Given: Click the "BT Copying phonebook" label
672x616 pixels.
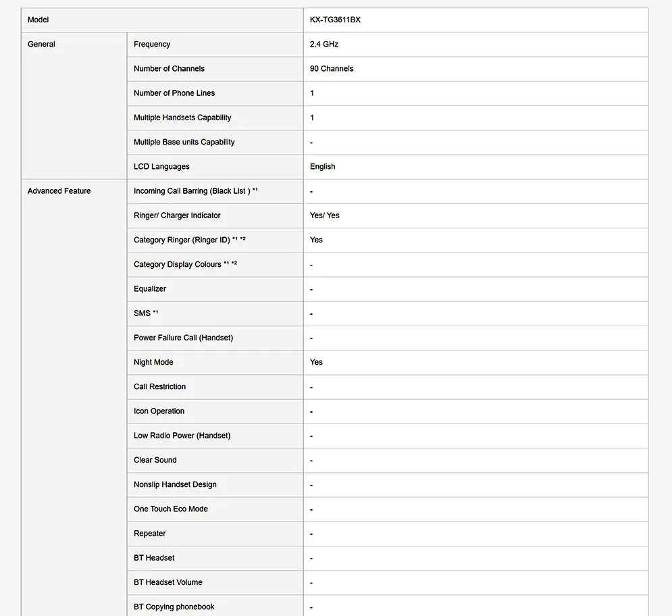Looking at the screenshot, I should [x=174, y=606].
